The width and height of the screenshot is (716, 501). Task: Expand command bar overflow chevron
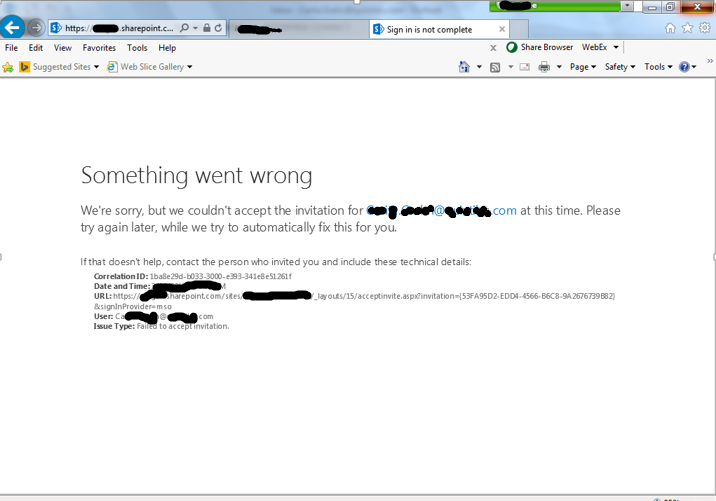pyautogui.click(x=710, y=61)
